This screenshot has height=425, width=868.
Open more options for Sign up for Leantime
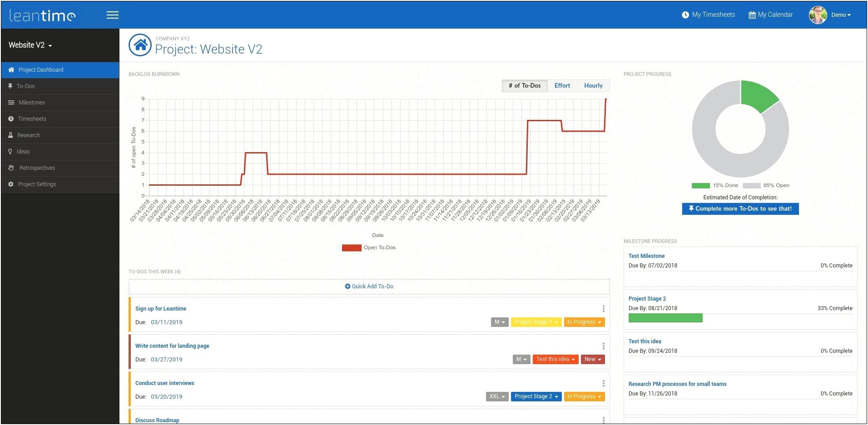pyautogui.click(x=603, y=309)
